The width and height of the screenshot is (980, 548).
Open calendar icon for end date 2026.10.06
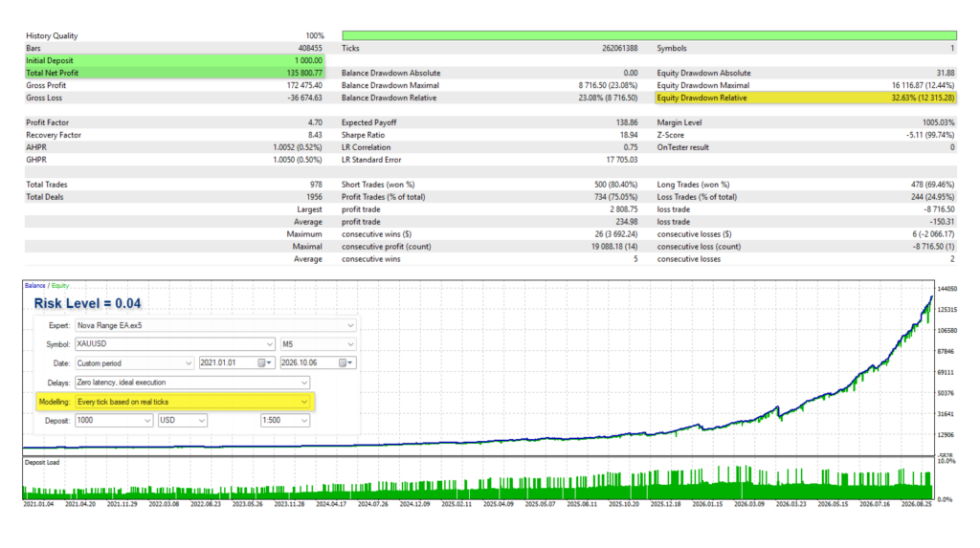343,363
